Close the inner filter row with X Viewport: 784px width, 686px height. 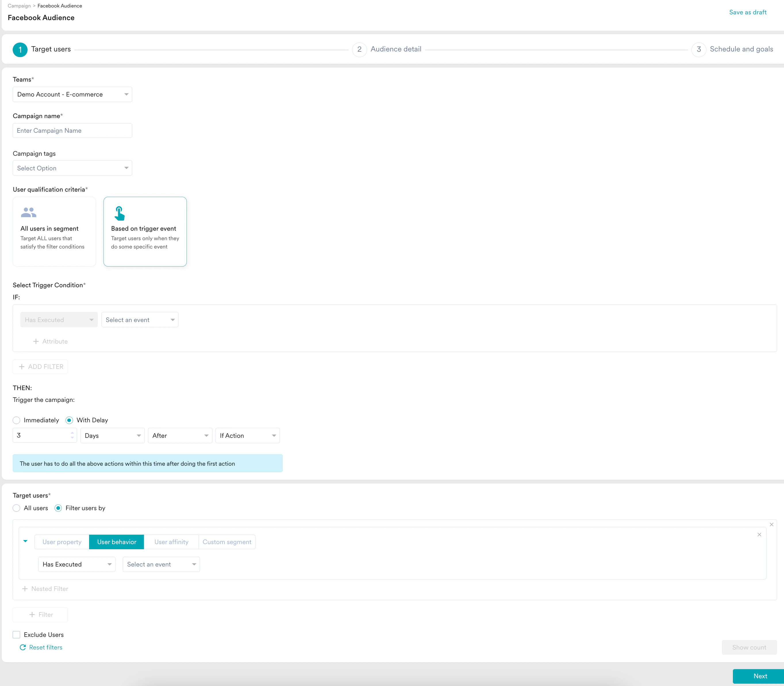(759, 534)
